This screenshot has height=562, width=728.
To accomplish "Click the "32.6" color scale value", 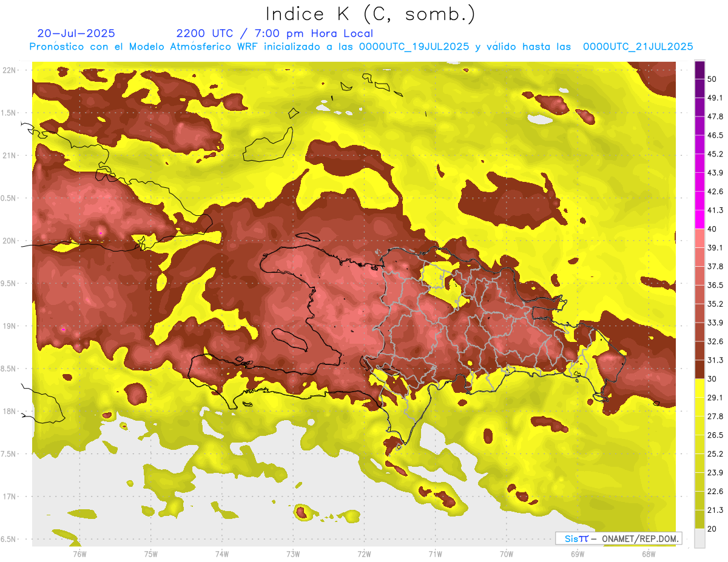I will 716,341.
